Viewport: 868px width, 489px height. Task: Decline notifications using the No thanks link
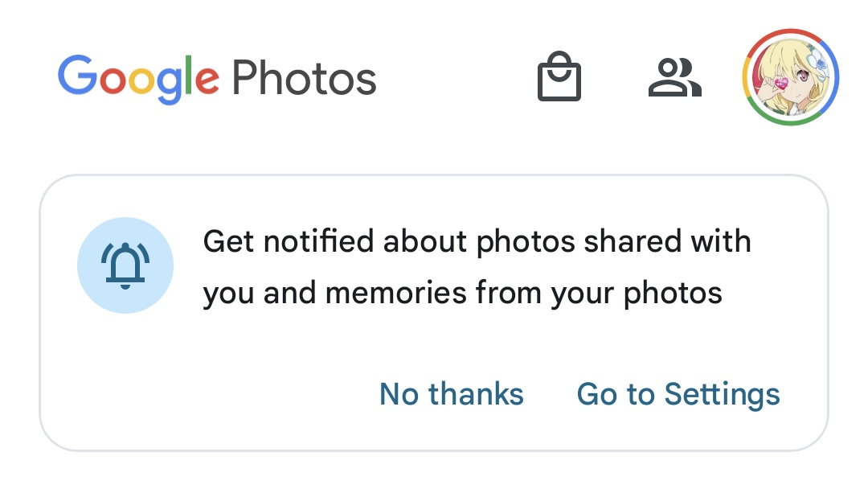point(451,394)
